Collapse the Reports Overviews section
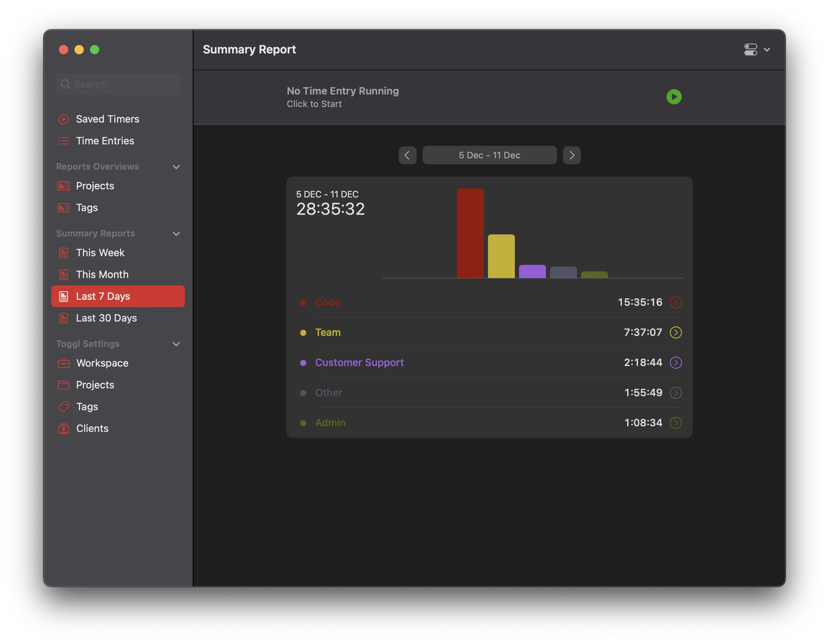The height and width of the screenshot is (644, 829). click(x=176, y=167)
